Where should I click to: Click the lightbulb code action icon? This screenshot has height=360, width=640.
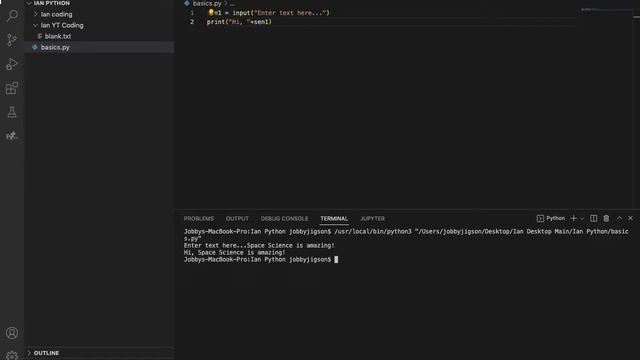[x=211, y=13]
